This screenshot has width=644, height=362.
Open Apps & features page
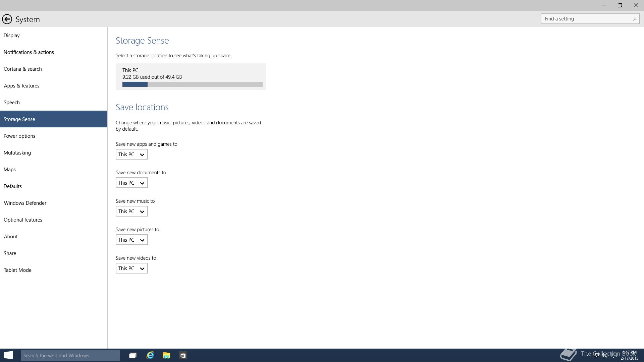(x=54, y=85)
